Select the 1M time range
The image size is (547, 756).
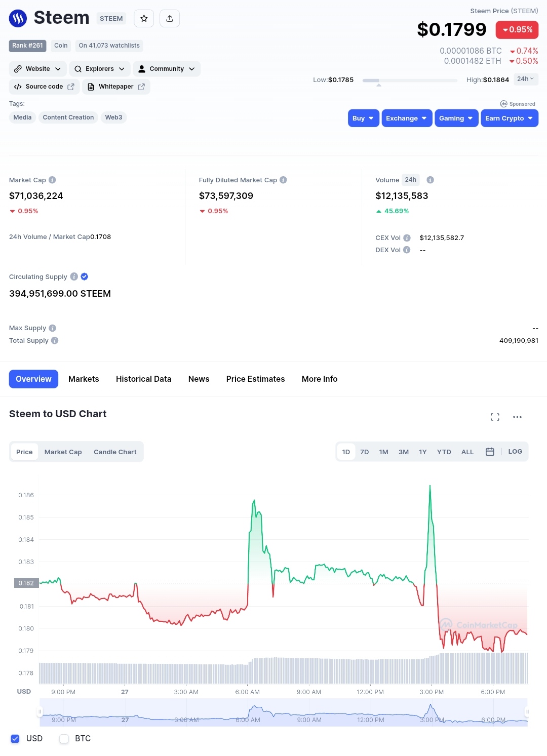click(384, 452)
